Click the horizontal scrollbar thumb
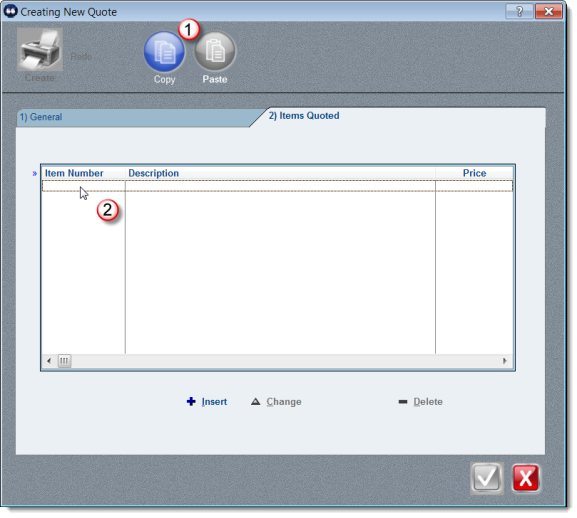 tap(64, 361)
